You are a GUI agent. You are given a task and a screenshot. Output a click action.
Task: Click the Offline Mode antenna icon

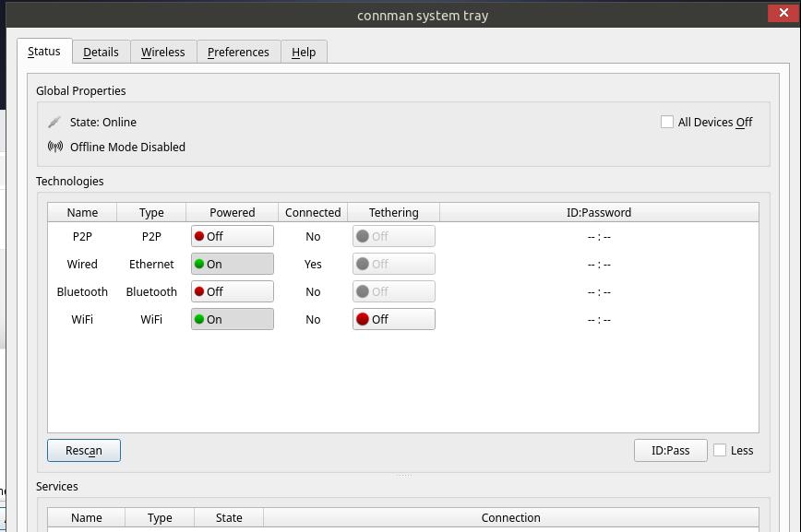55,147
